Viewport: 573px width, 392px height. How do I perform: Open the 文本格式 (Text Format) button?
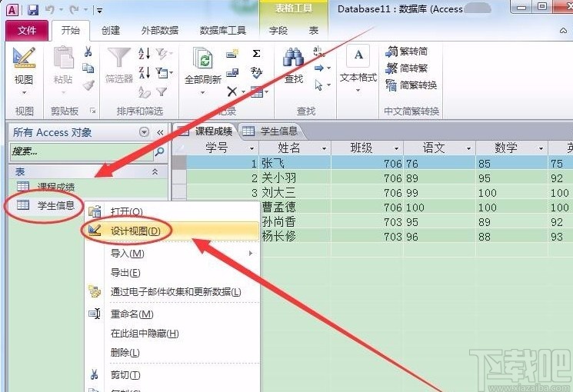tap(358, 68)
